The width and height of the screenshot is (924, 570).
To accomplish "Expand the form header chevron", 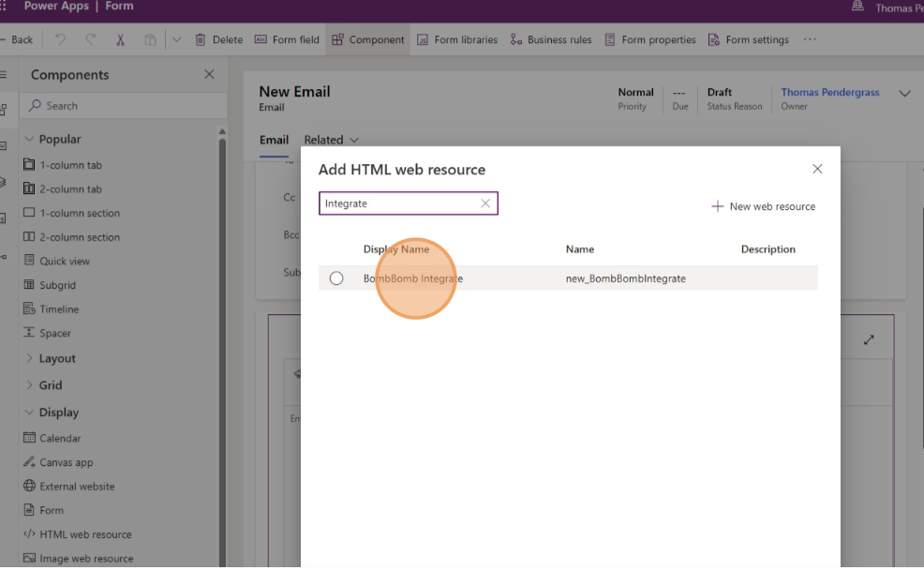I will point(904,93).
